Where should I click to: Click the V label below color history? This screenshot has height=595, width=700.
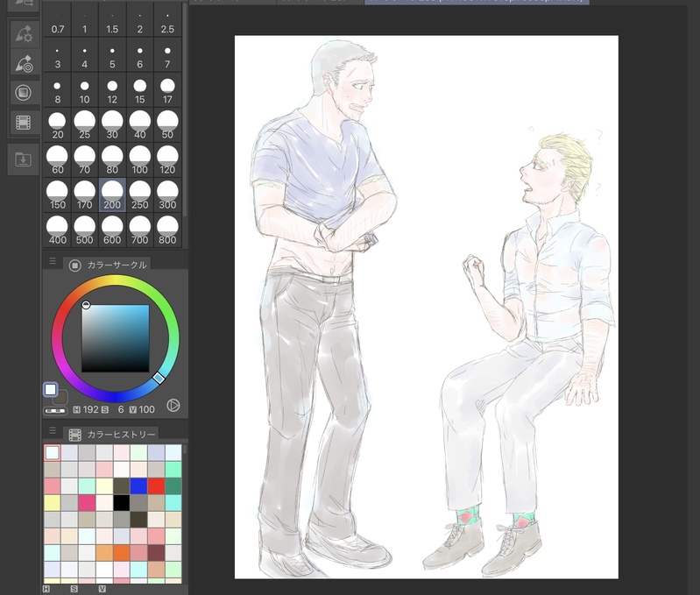pyautogui.click(x=102, y=589)
